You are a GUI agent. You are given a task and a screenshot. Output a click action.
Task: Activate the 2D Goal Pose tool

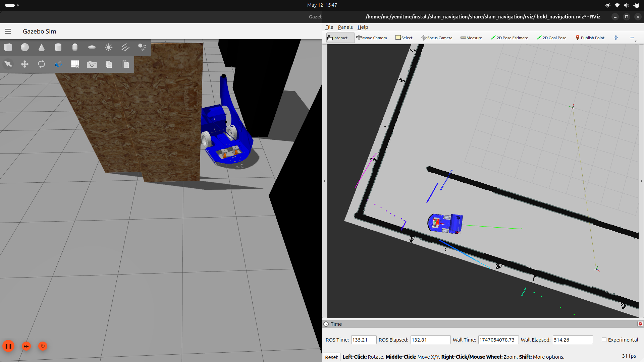coord(551,38)
